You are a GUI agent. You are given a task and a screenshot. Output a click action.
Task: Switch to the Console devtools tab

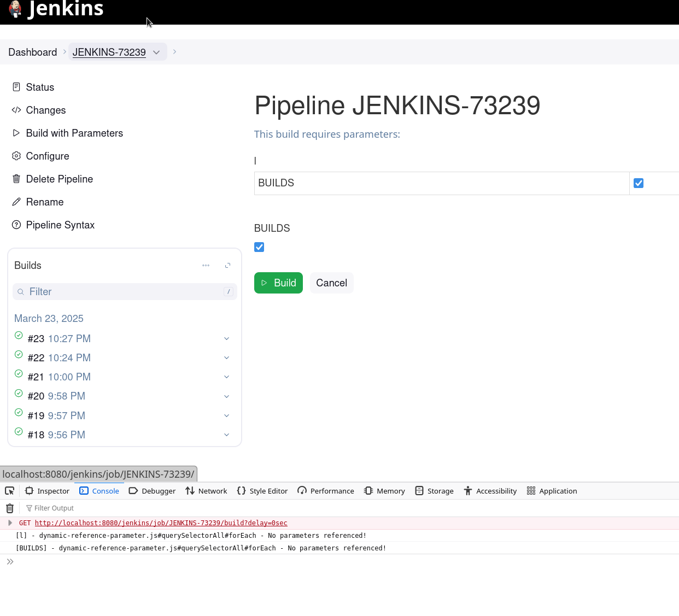pyautogui.click(x=99, y=491)
